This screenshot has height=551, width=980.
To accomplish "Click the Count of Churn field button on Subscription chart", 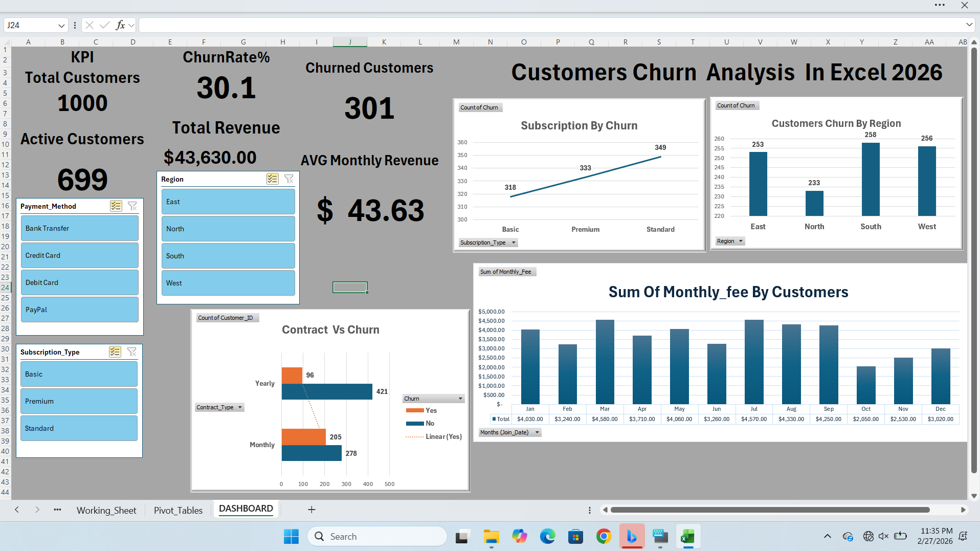I will (480, 107).
